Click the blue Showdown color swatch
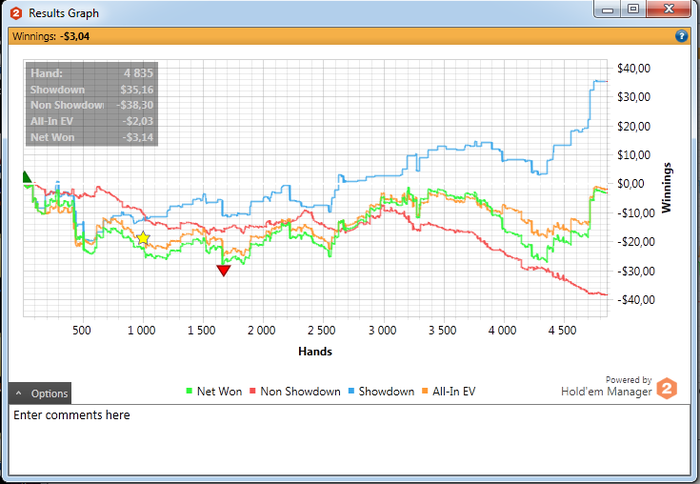 (351, 392)
